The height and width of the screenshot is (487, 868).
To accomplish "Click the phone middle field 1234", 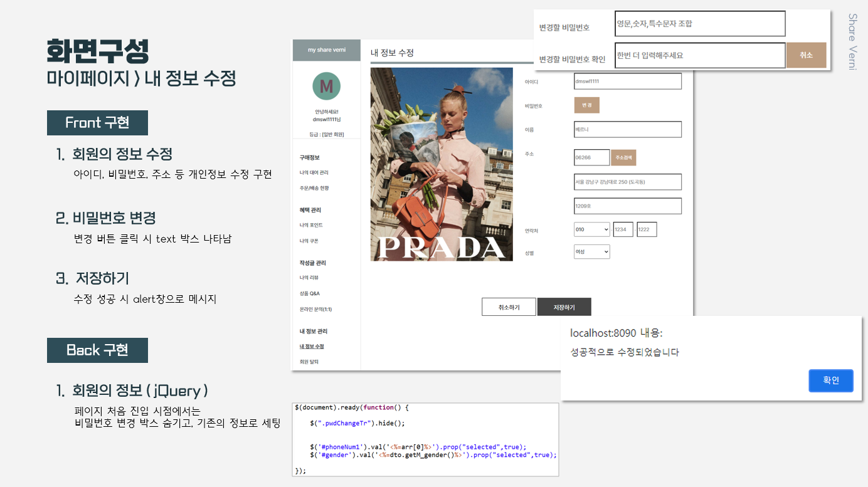I will (623, 229).
